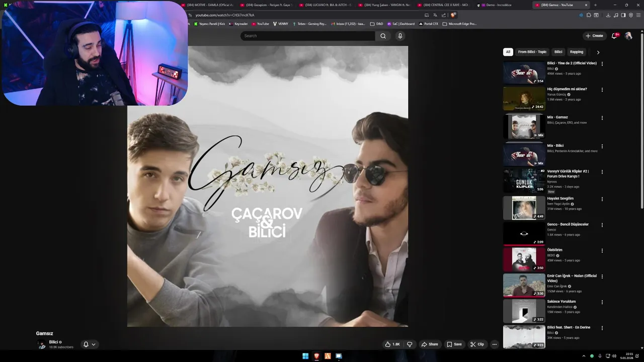Click the Brave Shields lion icon
The width and height of the screenshot is (644, 362).
pos(453,15)
